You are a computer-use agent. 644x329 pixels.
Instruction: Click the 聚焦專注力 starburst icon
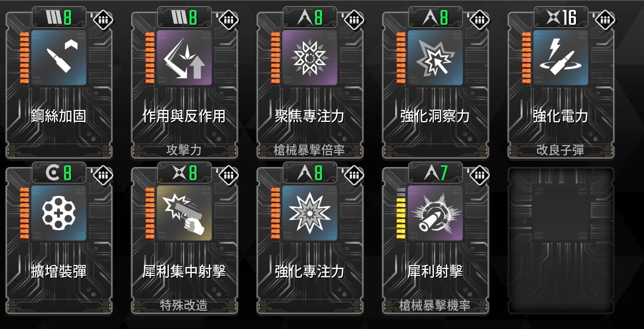pyautogui.click(x=310, y=57)
